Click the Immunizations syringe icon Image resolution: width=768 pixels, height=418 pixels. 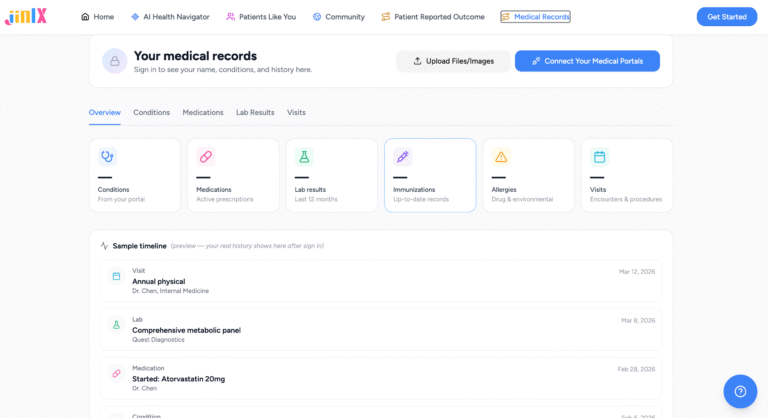click(403, 157)
